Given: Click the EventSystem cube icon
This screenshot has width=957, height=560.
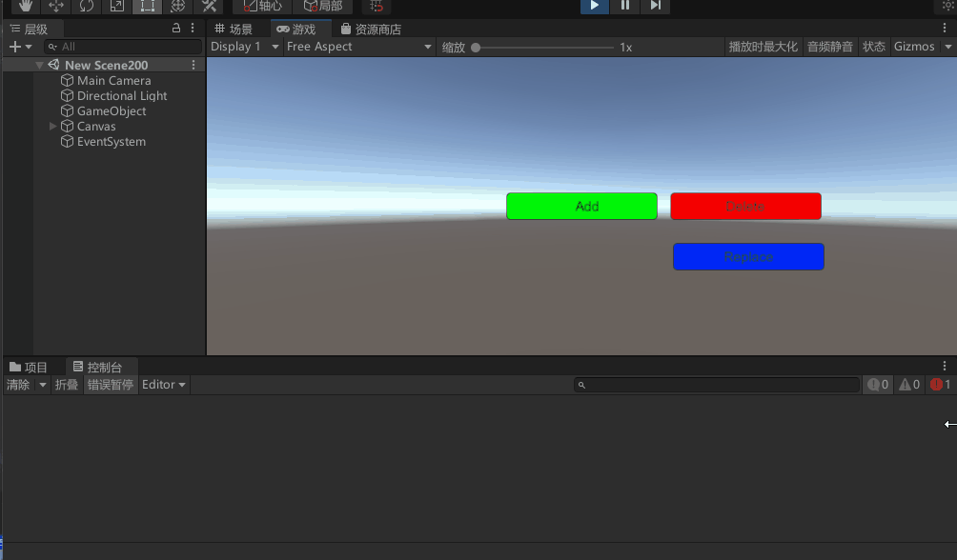Looking at the screenshot, I should (67, 142).
